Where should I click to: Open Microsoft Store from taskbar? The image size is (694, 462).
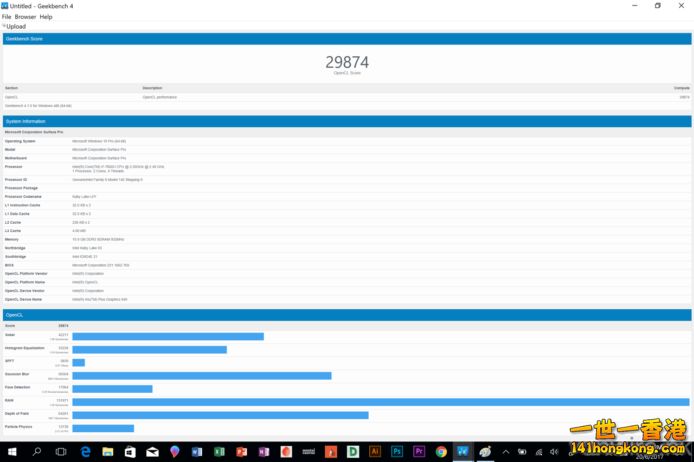click(x=130, y=451)
